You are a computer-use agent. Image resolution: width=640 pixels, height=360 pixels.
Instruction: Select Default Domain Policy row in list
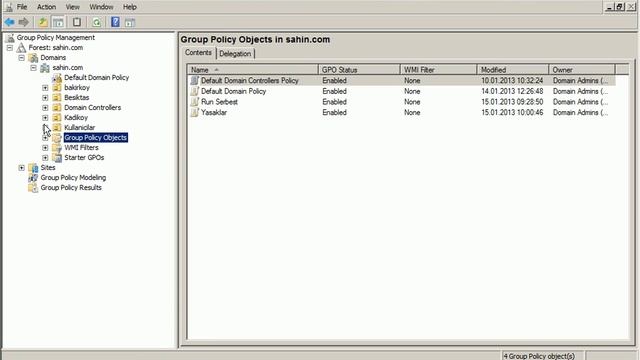click(402, 91)
